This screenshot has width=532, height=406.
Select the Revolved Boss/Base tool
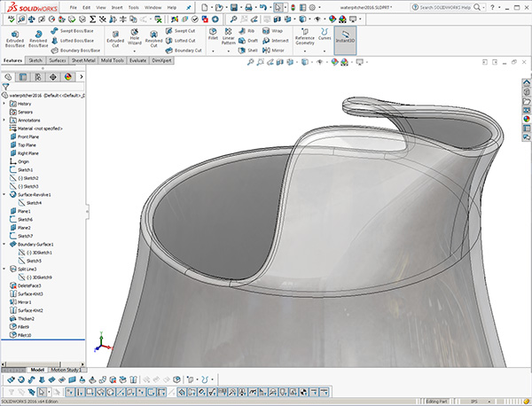(38, 39)
